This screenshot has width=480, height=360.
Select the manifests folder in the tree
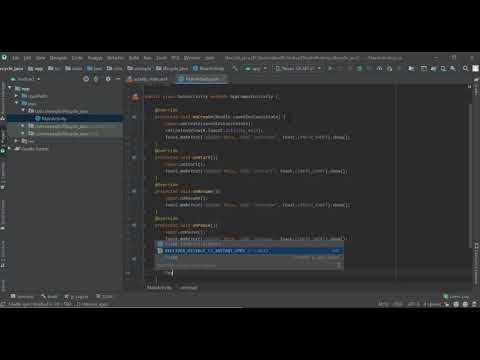[x=35, y=96]
